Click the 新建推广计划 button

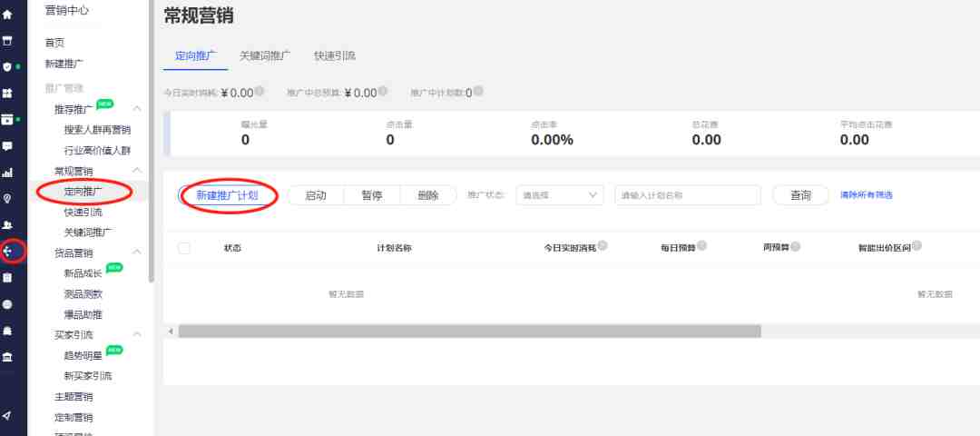pyautogui.click(x=228, y=195)
